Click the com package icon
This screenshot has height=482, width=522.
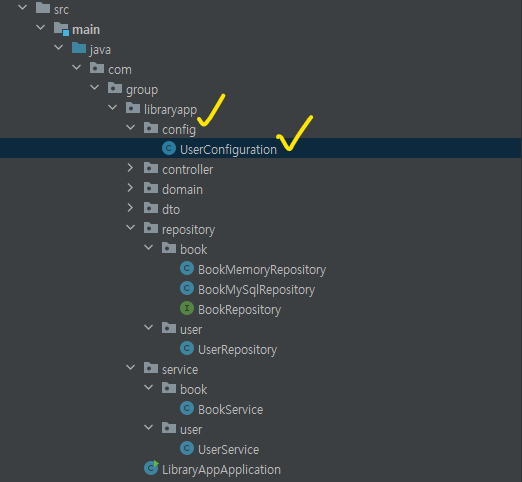97,68
